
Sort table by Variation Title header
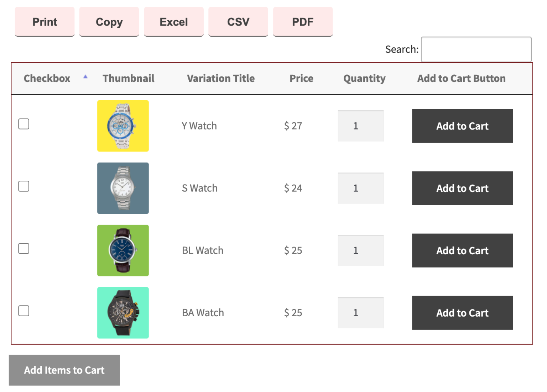click(x=221, y=78)
